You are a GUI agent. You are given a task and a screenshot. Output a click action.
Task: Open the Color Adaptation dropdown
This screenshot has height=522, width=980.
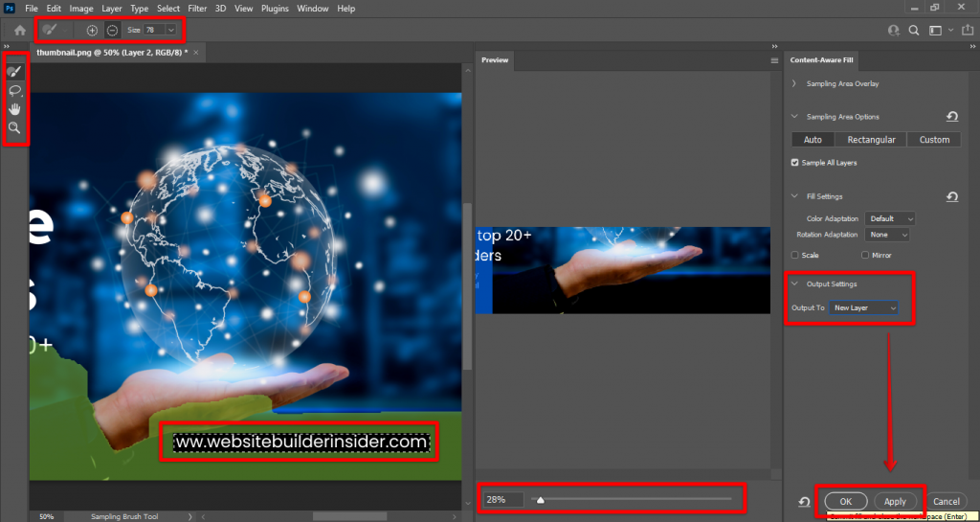coord(889,218)
